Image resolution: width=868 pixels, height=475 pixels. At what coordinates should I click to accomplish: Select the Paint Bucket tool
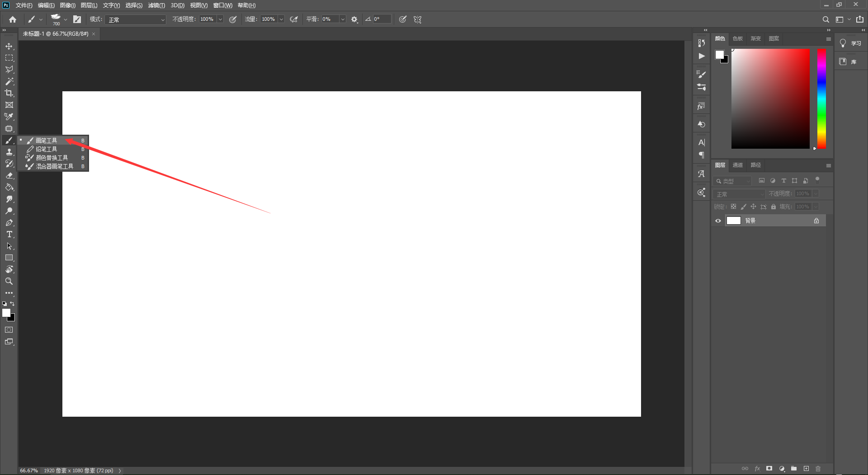pos(9,187)
